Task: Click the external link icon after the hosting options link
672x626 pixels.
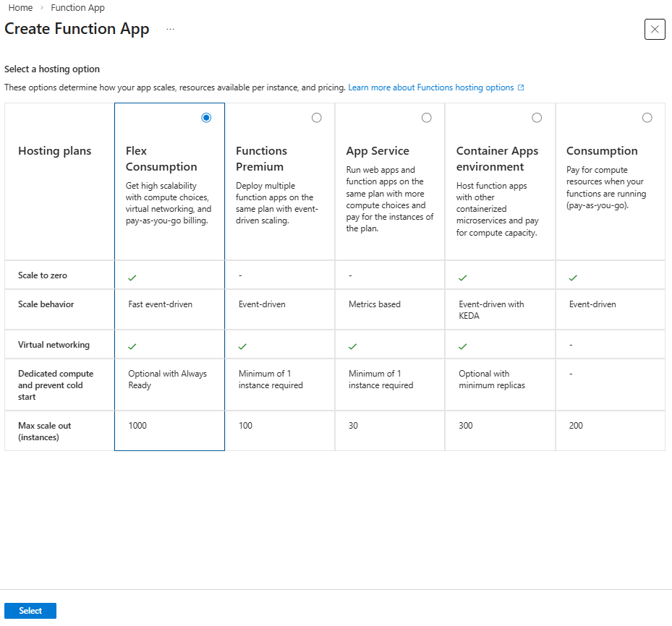Action: 520,87
